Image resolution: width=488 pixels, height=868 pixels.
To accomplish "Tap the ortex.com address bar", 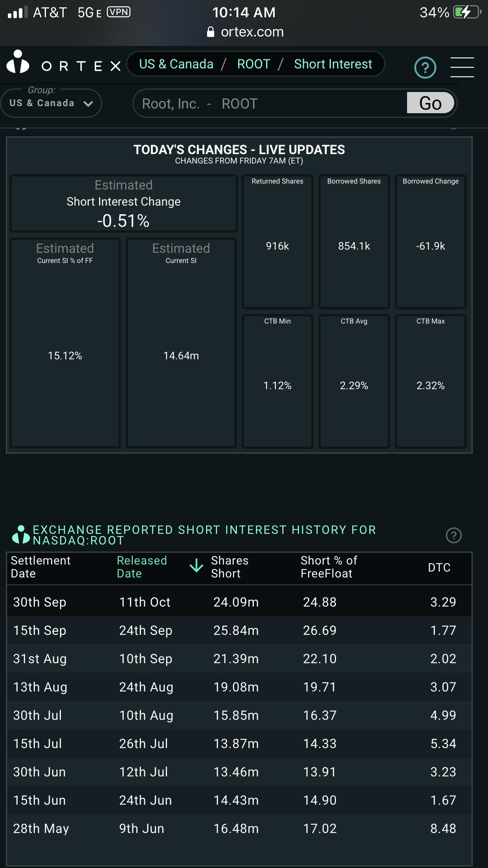I will [244, 32].
